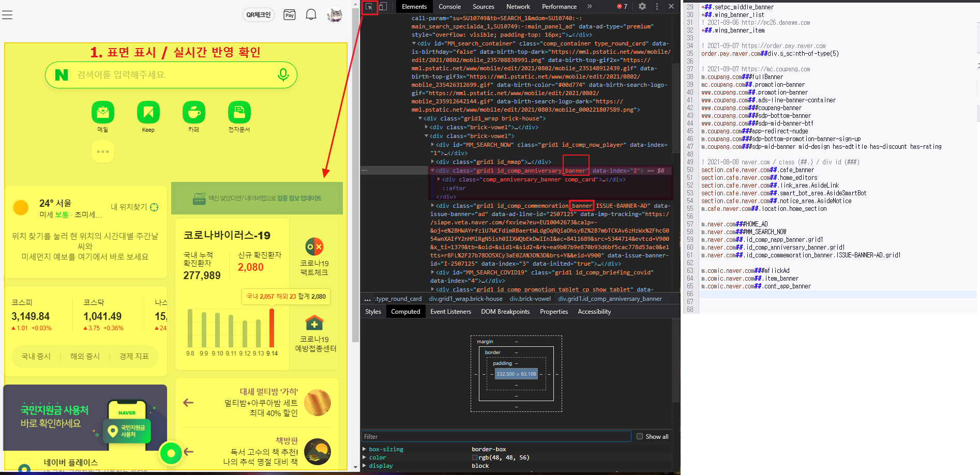Open the 메일 shortcut icon
This screenshot has width=980, height=475.
click(103, 112)
